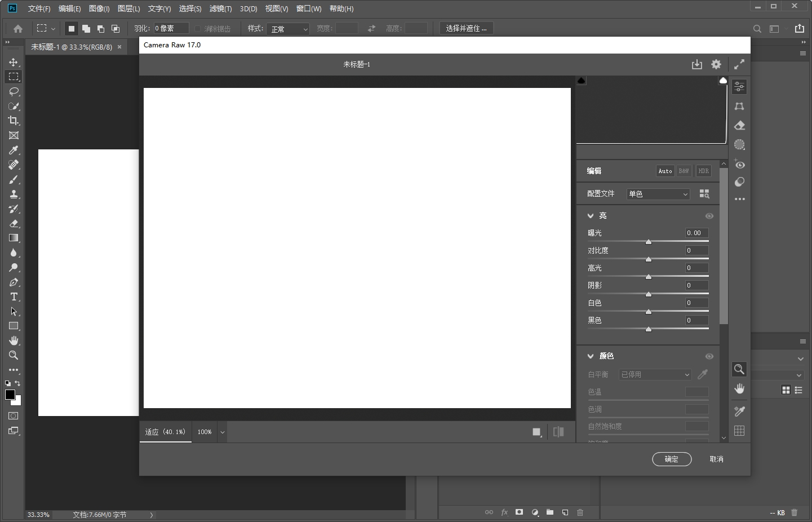Select the Hand tool in Camera Raw
This screenshot has width=812, height=522.
point(740,388)
